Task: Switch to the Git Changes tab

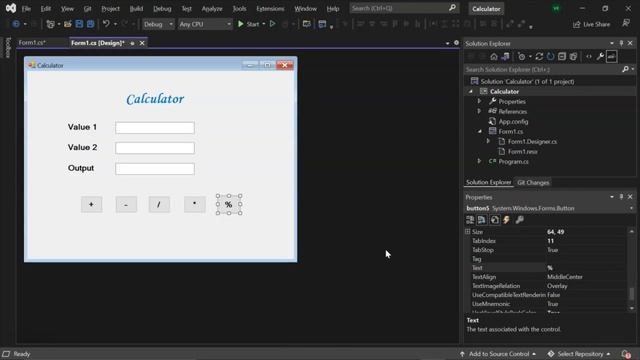Action: (x=533, y=182)
